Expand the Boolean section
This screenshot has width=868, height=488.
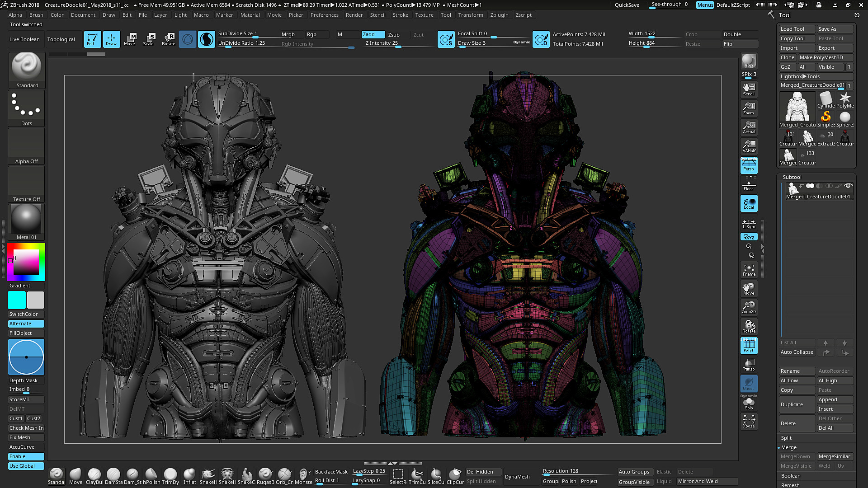click(x=791, y=476)
